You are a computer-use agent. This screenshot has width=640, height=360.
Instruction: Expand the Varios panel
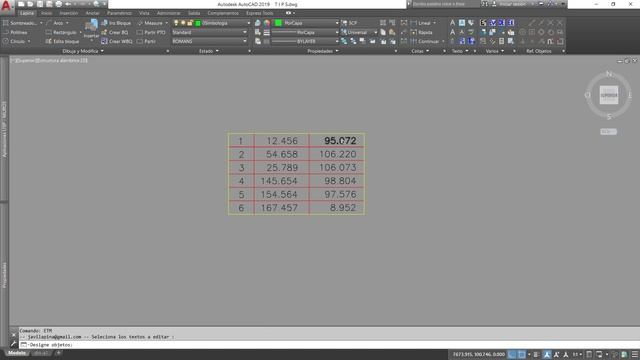click(495, 51)
